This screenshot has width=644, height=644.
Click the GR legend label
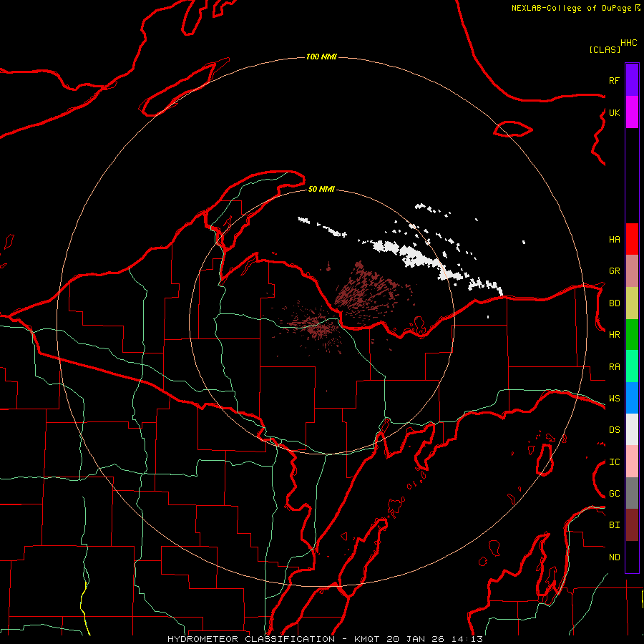coord(614,271)
